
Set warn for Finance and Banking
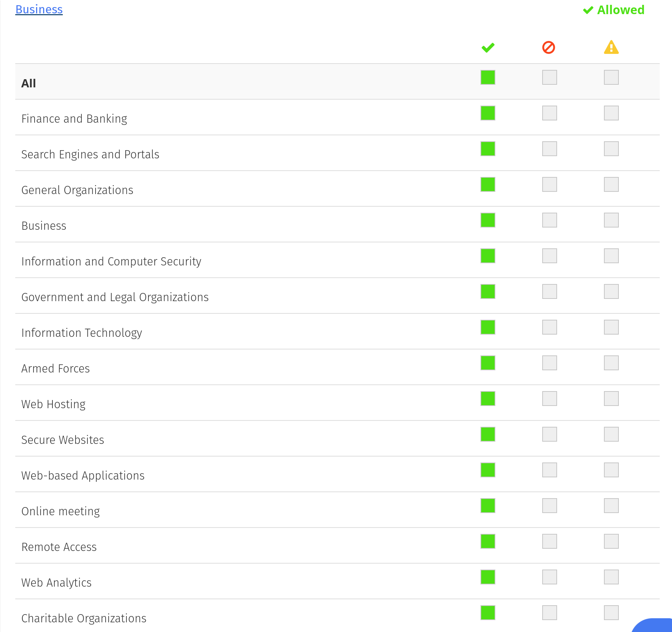coord(611,113)
